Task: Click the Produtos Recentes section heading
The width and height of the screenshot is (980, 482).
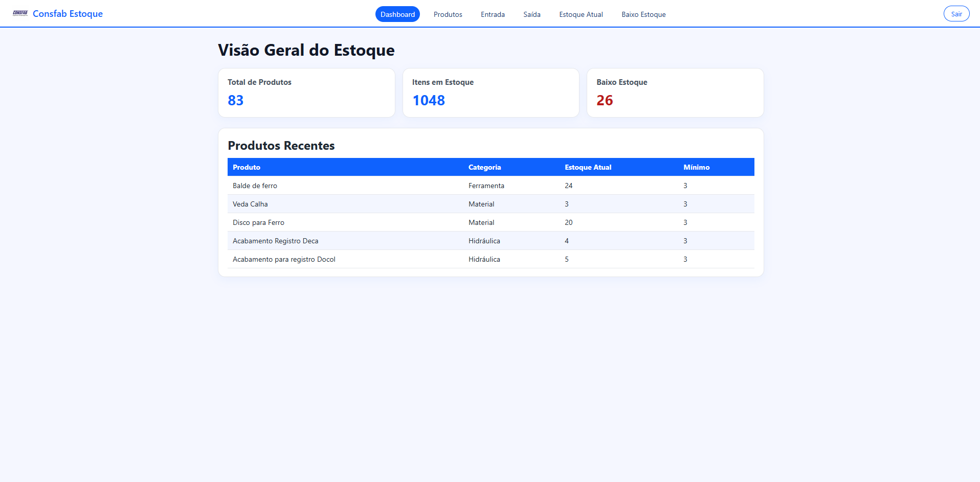Action: [281, 146]
